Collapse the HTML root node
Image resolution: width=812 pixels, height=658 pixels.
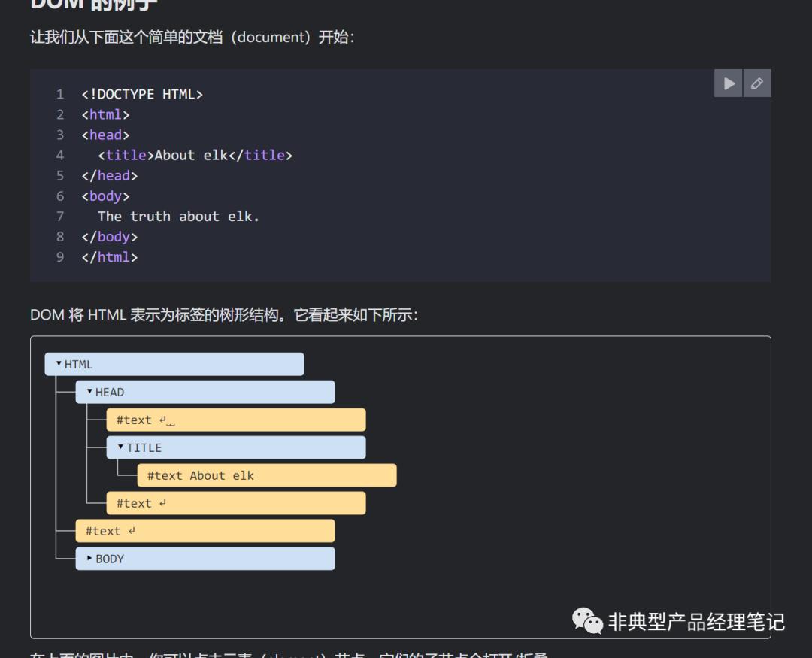pos(59,364)
